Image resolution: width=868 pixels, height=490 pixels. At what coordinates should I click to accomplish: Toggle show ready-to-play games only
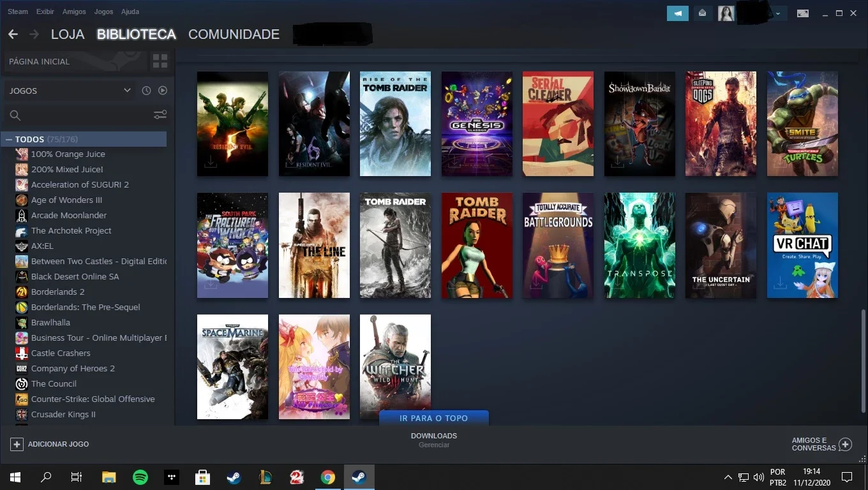163,91
